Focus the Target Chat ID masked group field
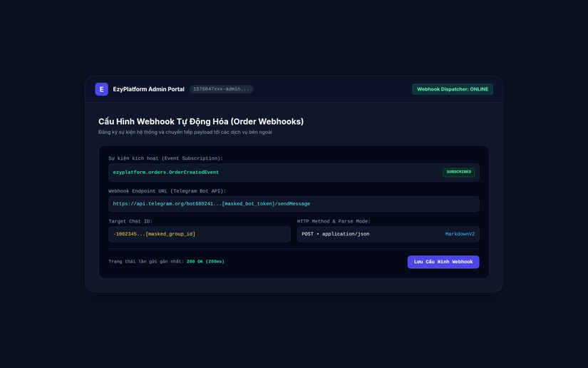 200,234
